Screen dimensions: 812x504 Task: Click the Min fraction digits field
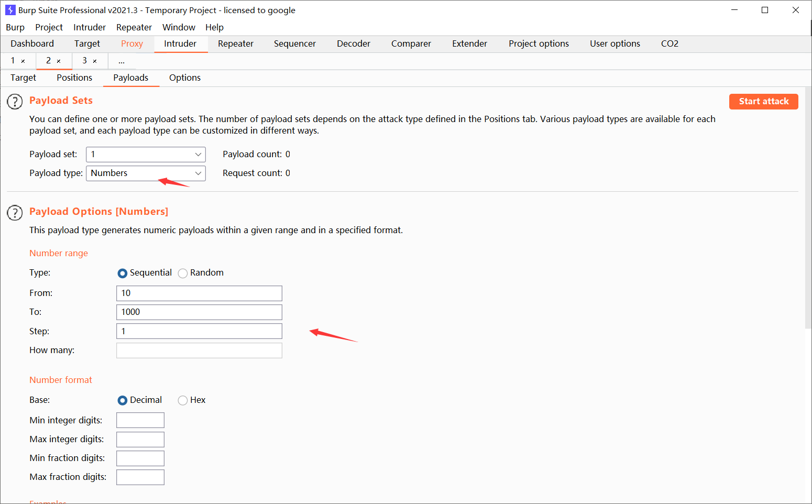pos(140,458)
